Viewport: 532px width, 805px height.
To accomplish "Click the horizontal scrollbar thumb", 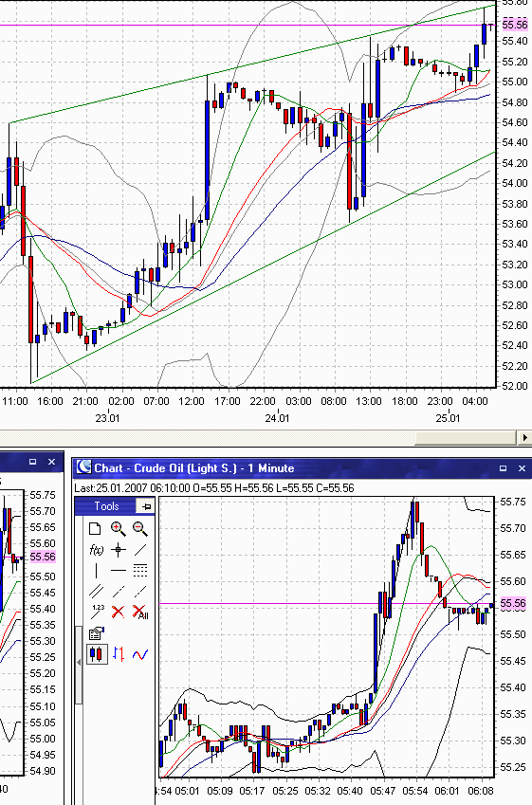I will 466,437.
